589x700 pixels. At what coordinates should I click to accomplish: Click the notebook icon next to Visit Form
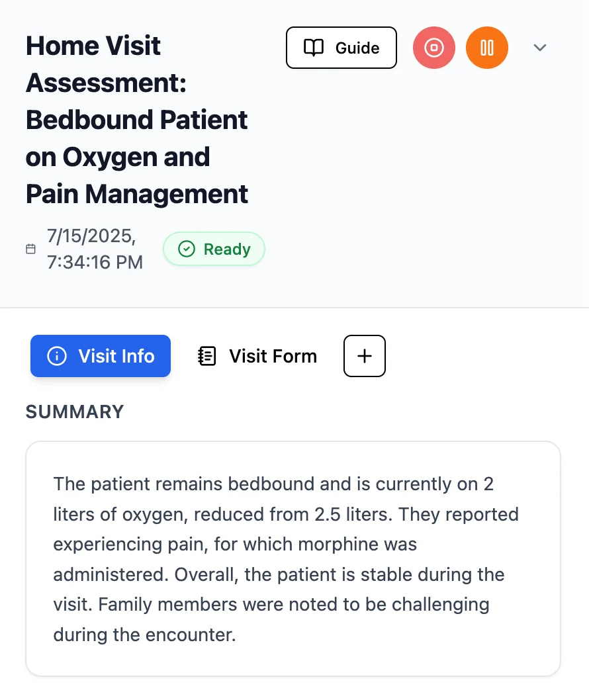click(x=206, y=356)
